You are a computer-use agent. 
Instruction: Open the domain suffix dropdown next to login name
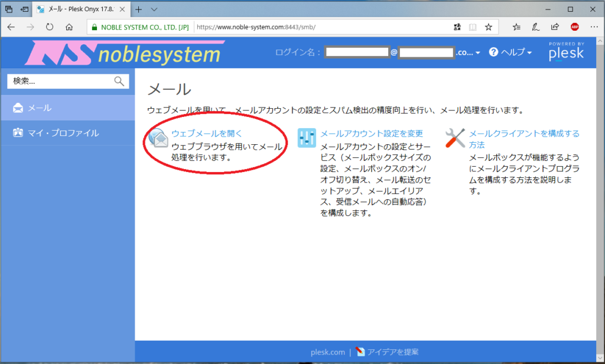(477, 52)
